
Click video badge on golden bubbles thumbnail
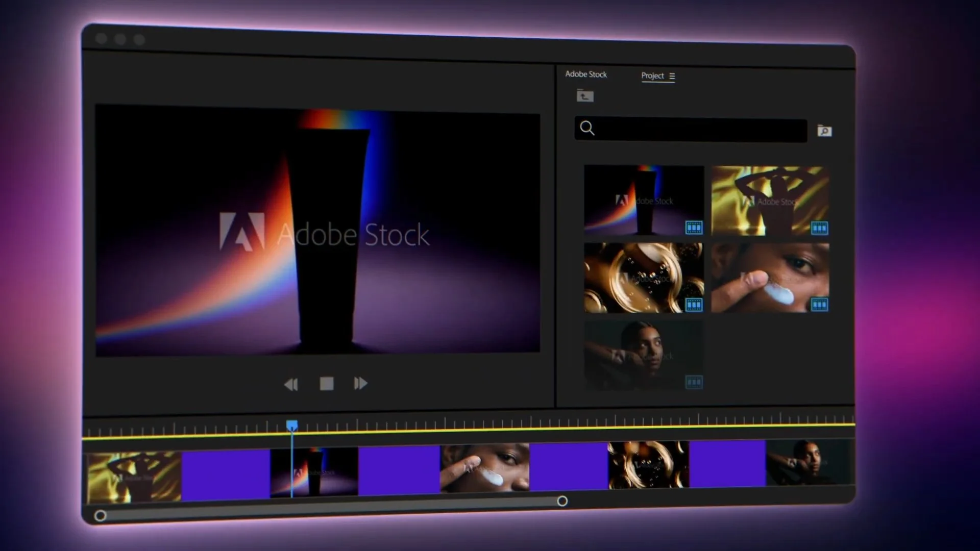pyautogui.click(x=694, y=305)
